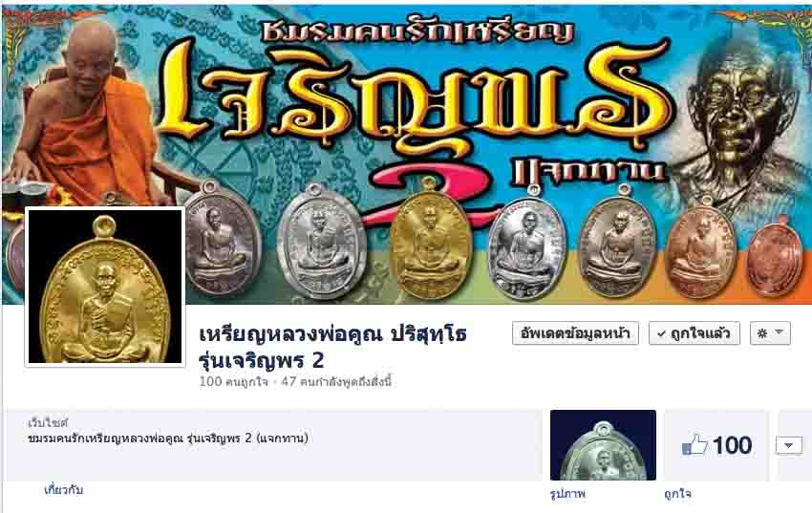
Task: Open the ถูกใจ likes tab
Action: [x=677, y=493]
